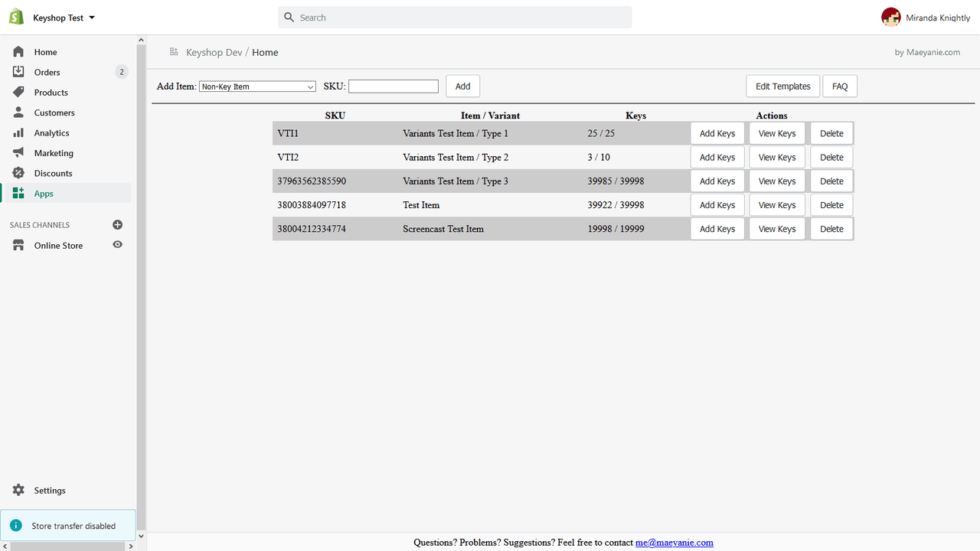Click Keyshop Dev breadcrumb
The height and width of the screenshot is (551, 980).
[214, 52]
